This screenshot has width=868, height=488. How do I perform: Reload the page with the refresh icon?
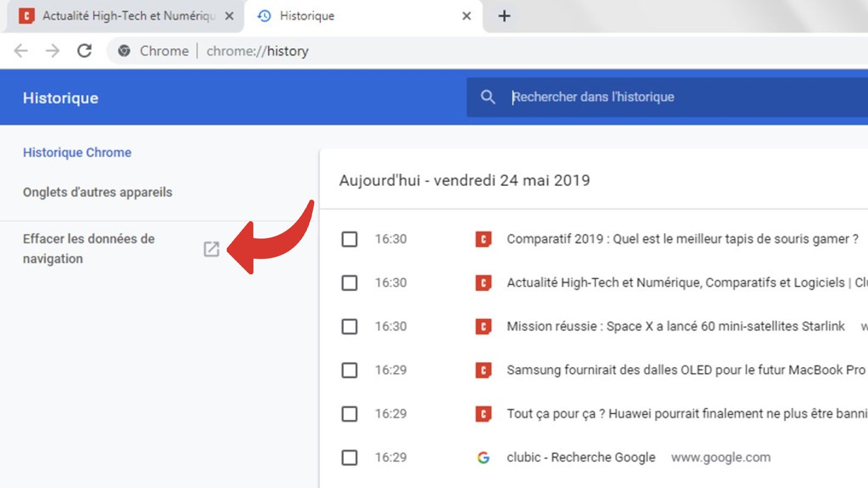(x=85, y=51)
